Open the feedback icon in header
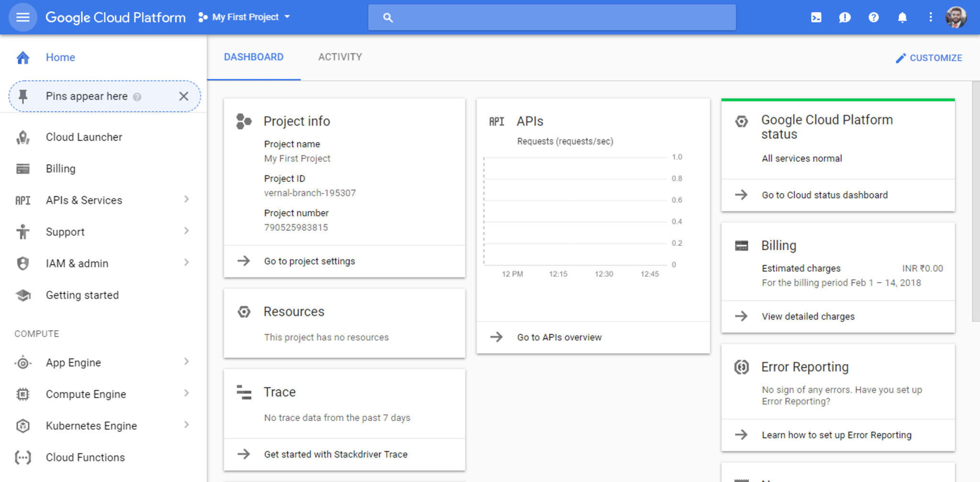The height and width of the screenshot is (482, 980). 845,18
